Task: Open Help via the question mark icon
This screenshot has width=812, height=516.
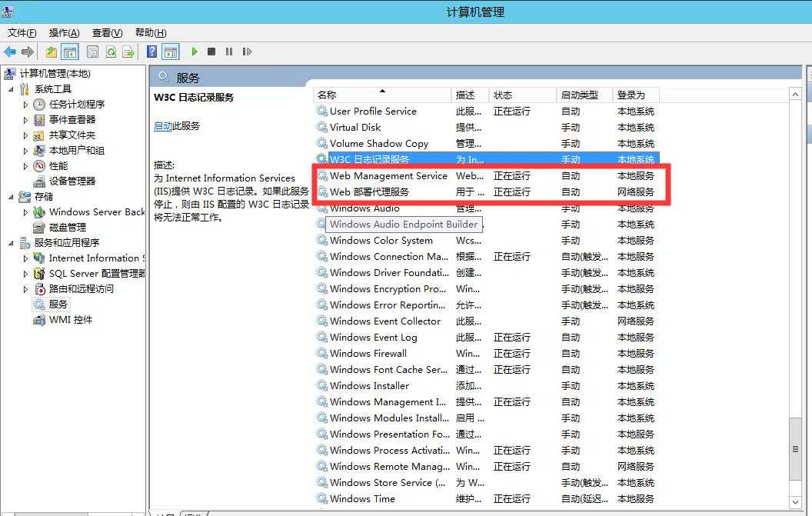Action: click(151, 52)
